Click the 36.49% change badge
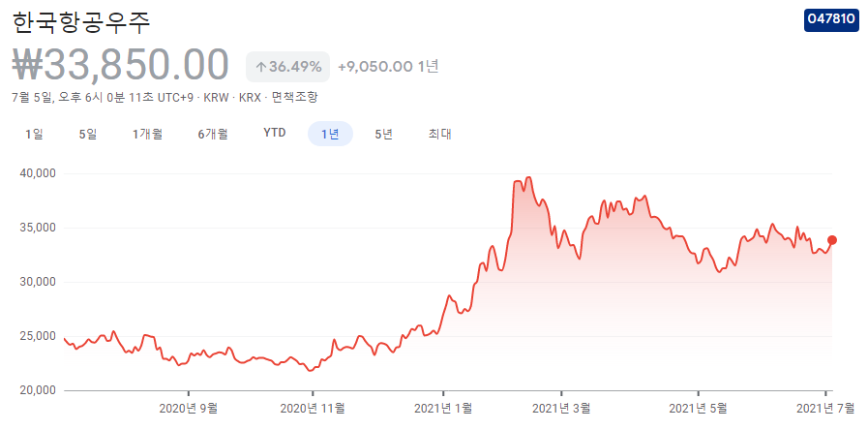Image resolution: width=868 pixels, height=430 pixels. click(x=287, y=67)
